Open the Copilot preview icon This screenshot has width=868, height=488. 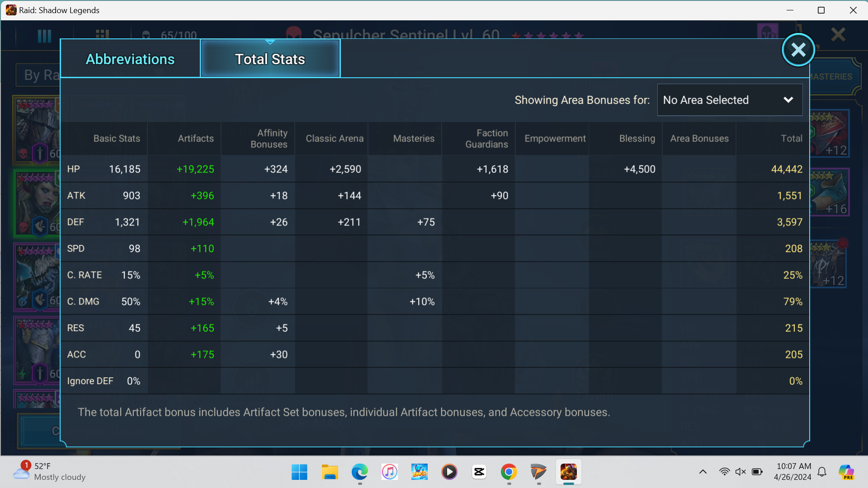pyautogui.click(x=846, y=472)
